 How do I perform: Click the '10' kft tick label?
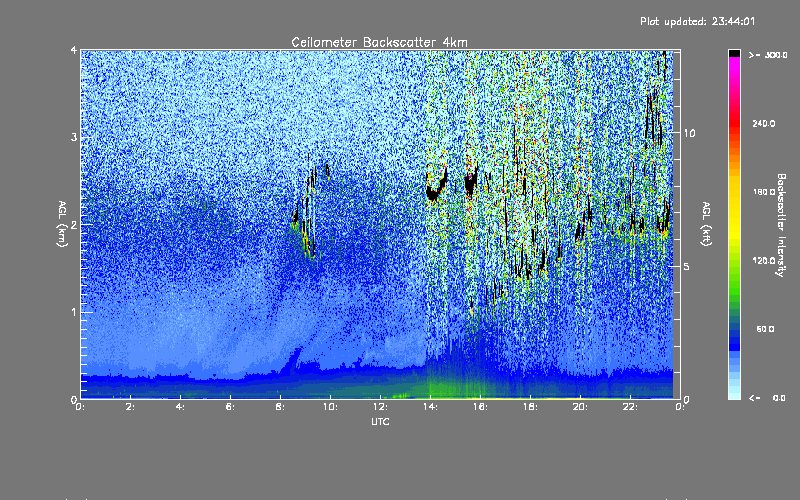point(689,133)
